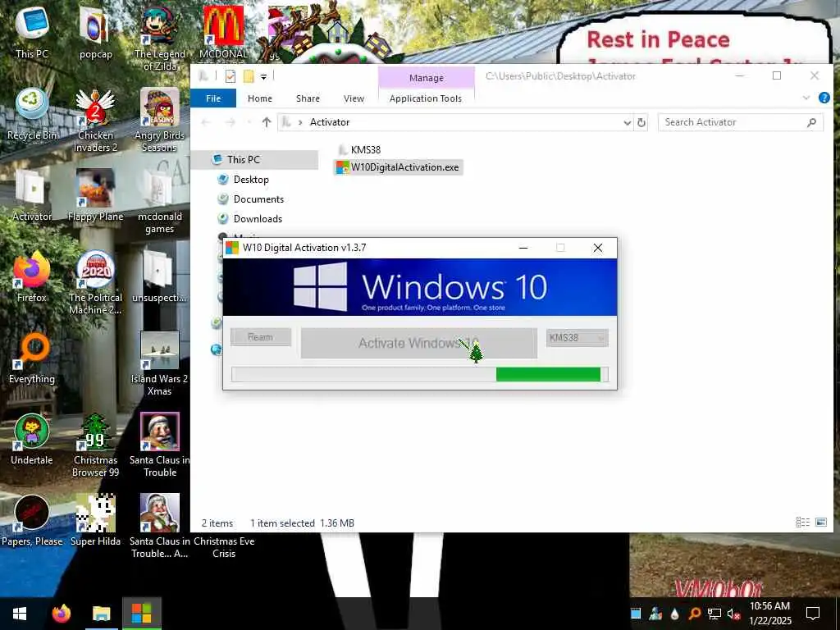Expand the Explorer ribbon chevron
This screenshot has width=840, height=630.
[x=806, y=98]
